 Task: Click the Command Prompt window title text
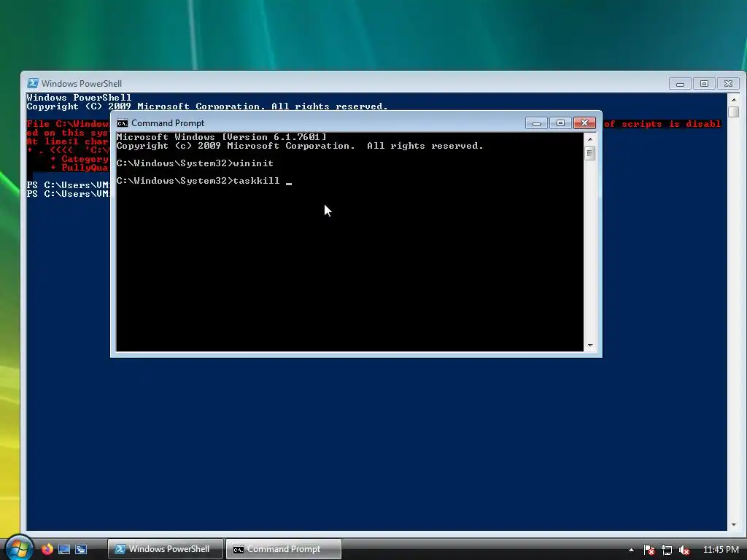pyautogui.click(x=168, y=123)
